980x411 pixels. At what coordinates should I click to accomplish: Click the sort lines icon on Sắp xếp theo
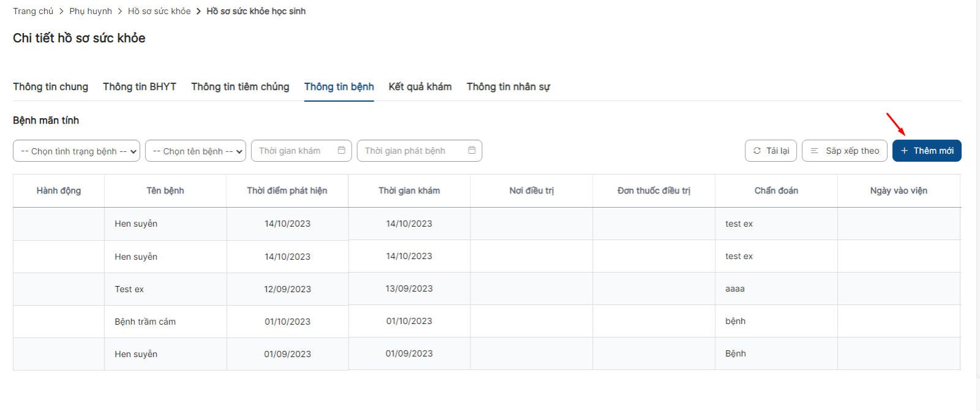click(x=814, y=151)
